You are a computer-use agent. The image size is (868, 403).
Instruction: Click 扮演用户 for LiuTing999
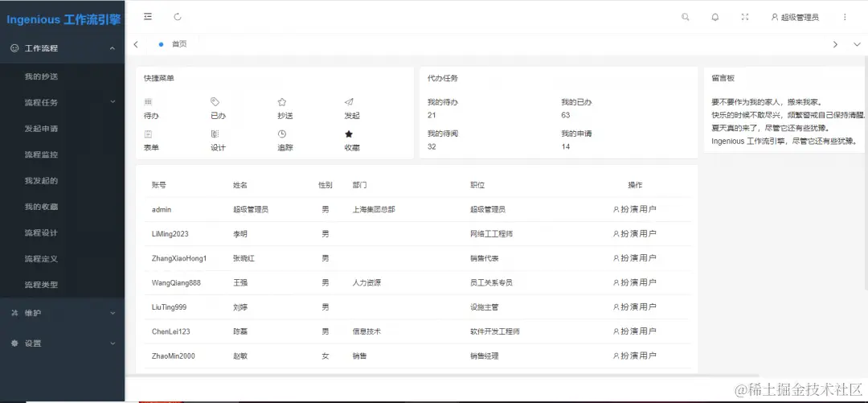point(635,307)
